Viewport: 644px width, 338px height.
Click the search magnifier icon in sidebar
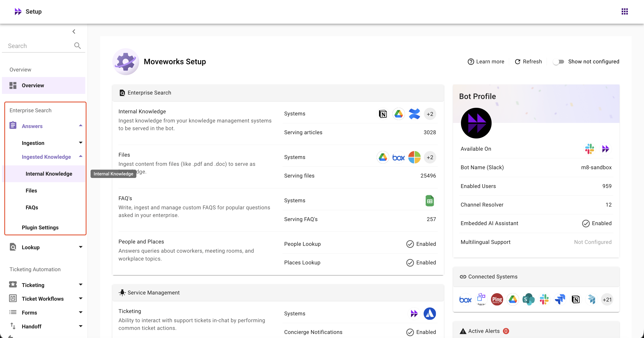click(77, 46)
